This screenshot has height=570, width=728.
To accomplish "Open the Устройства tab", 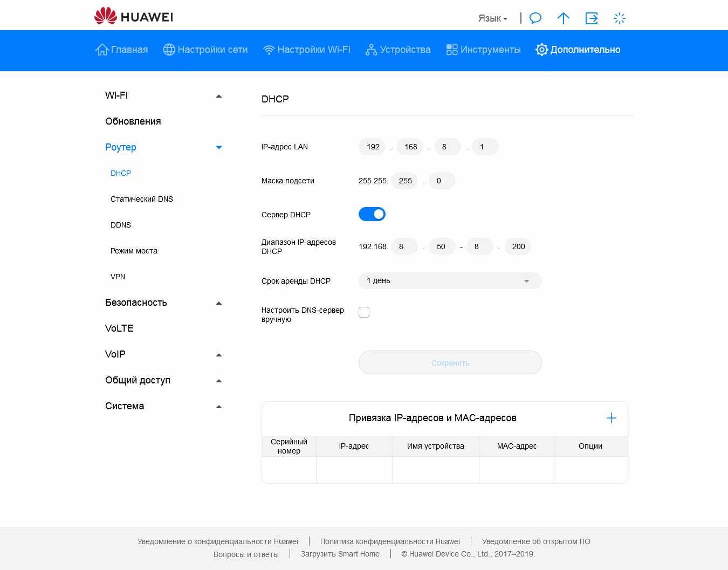I will click(398, 50).
